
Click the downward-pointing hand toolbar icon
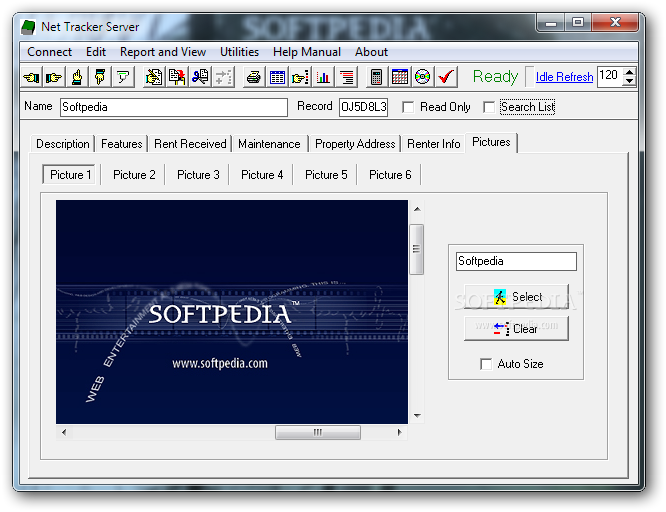click(x=100, y=77)
